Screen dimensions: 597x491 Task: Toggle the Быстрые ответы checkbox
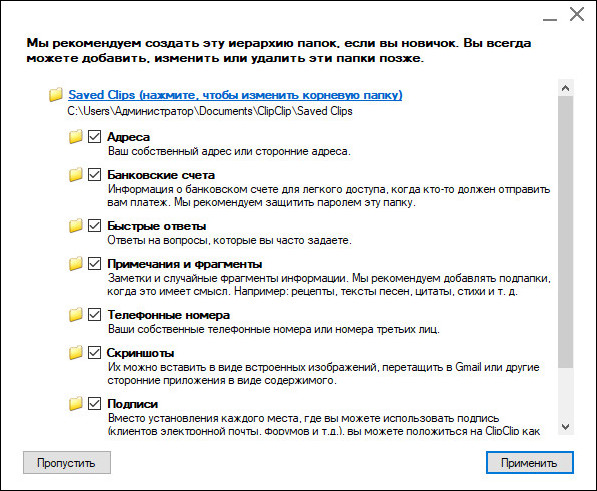94,225
